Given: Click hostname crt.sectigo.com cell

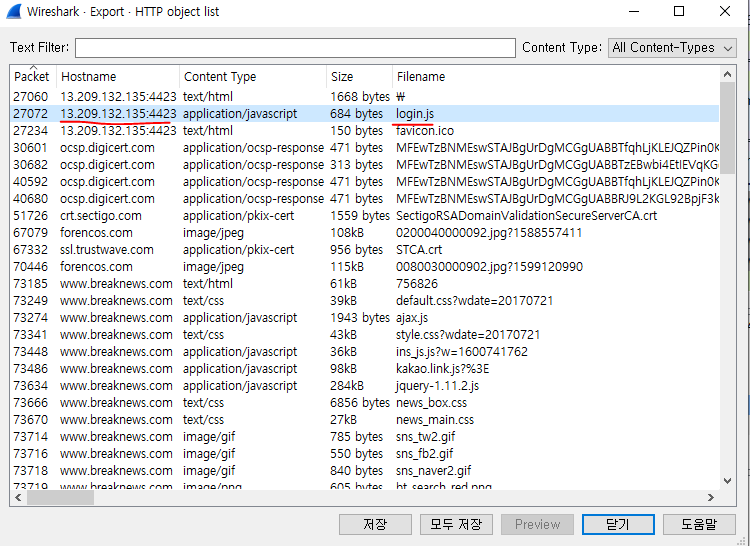Looking at the screenshot, I should pyautogui.click(x=100, y=216).
